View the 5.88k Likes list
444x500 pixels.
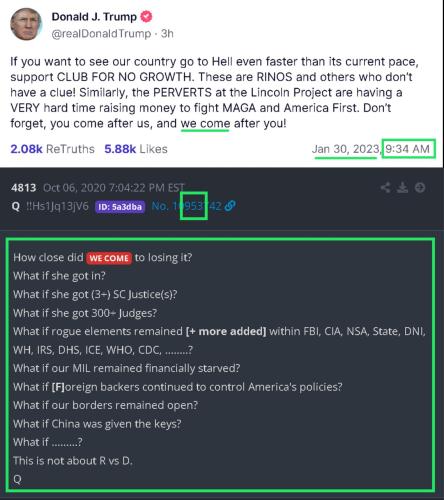[136, 149]
